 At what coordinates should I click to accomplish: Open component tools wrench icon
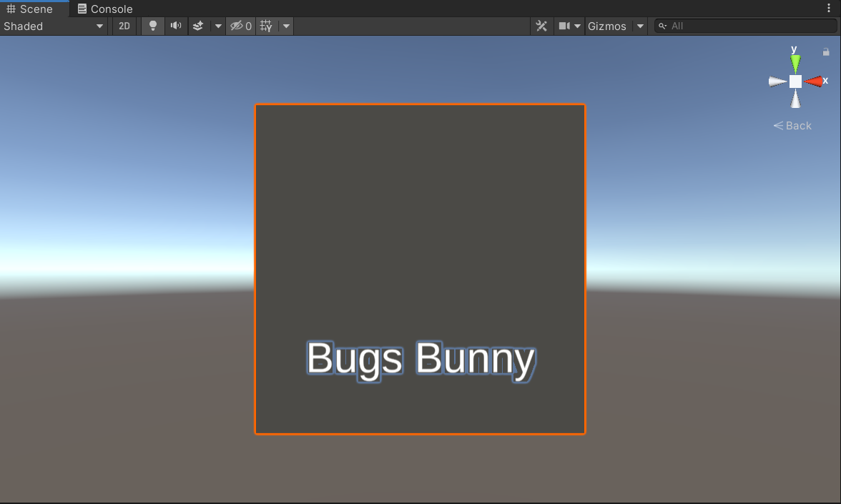(542, 26)
